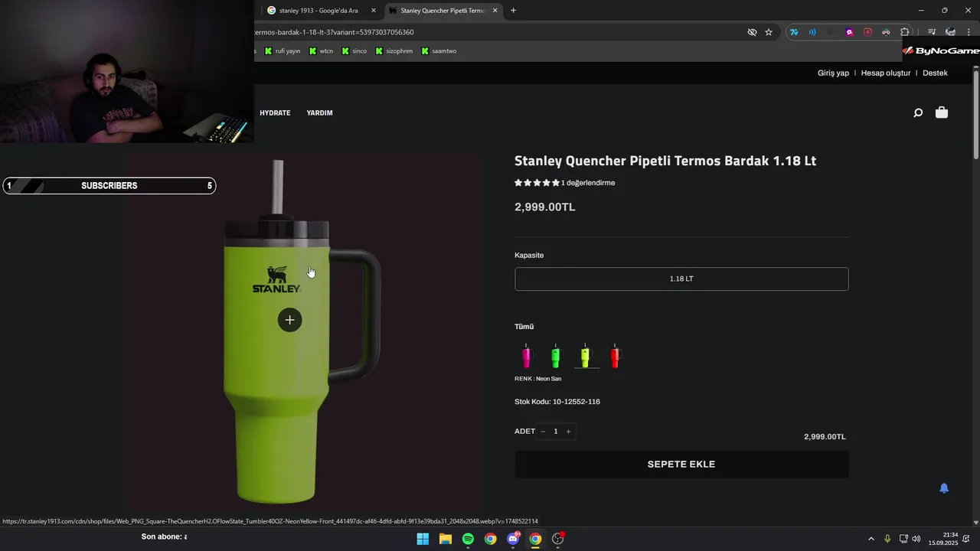Open Spotify from the taskbar
The height and width of the screenshot is (551, 980).
[x=468, y=539]
